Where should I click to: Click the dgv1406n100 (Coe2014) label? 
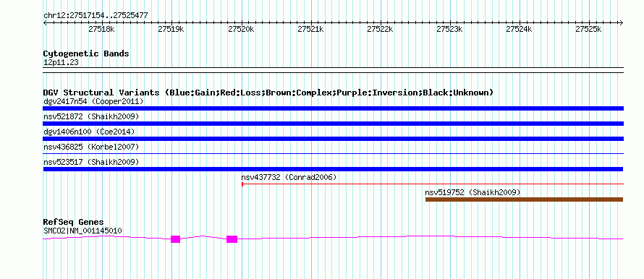[x=89, y=132]
